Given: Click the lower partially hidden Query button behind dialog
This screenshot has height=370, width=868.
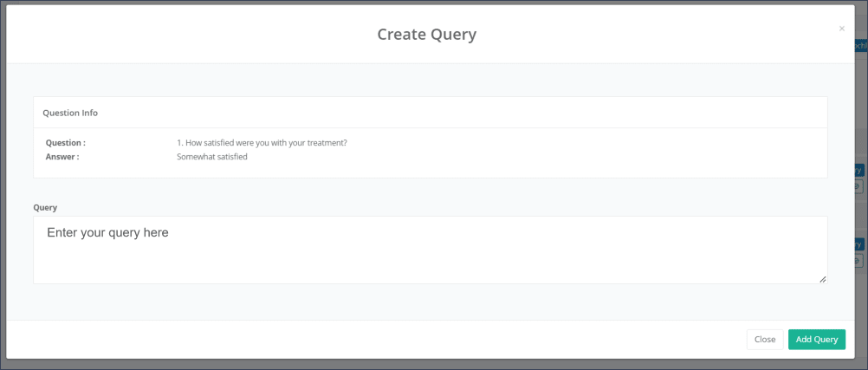Looking at the screenshot, I should point(859,244).
